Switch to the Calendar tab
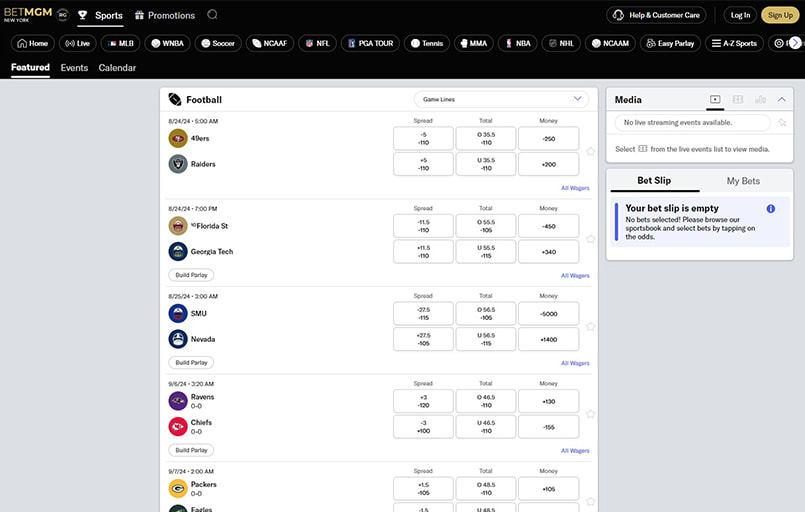The image size is (805, 512). 117,68
